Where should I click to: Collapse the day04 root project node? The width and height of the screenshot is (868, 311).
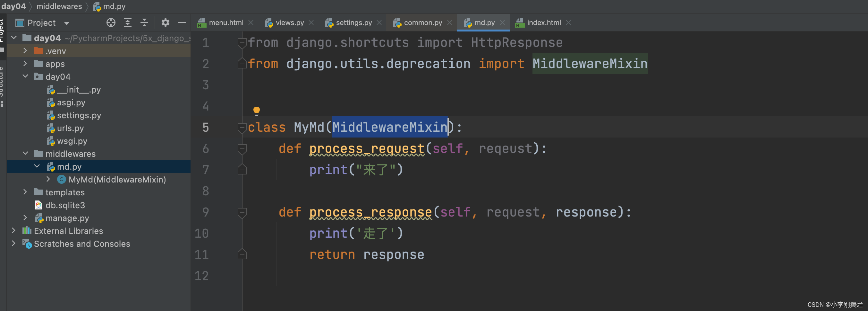click(14, 38)
